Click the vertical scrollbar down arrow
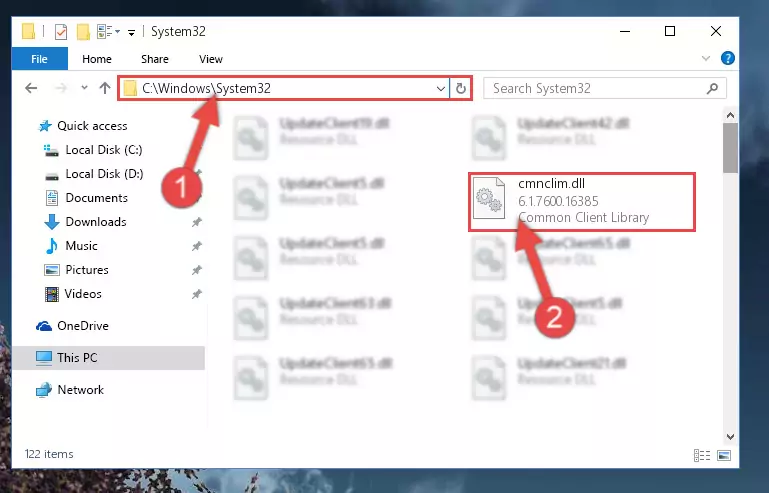This screenshot has height=493, width=769. pos(730,437)
